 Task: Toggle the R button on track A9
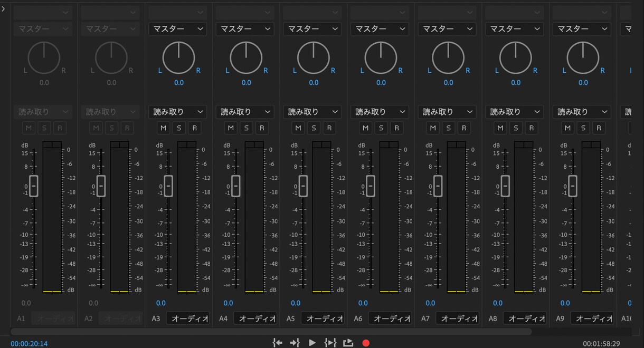click(599, 128)
